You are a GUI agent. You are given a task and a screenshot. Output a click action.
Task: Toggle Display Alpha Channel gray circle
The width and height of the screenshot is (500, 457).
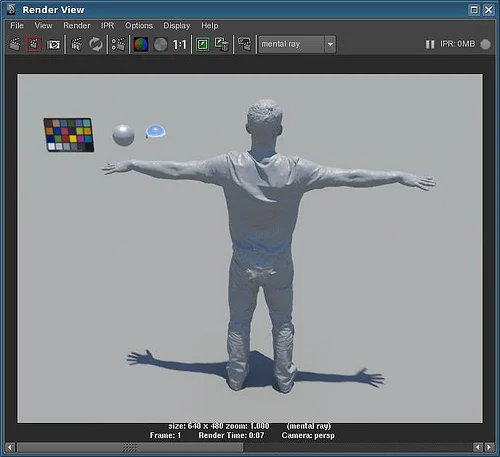[161, 44]
